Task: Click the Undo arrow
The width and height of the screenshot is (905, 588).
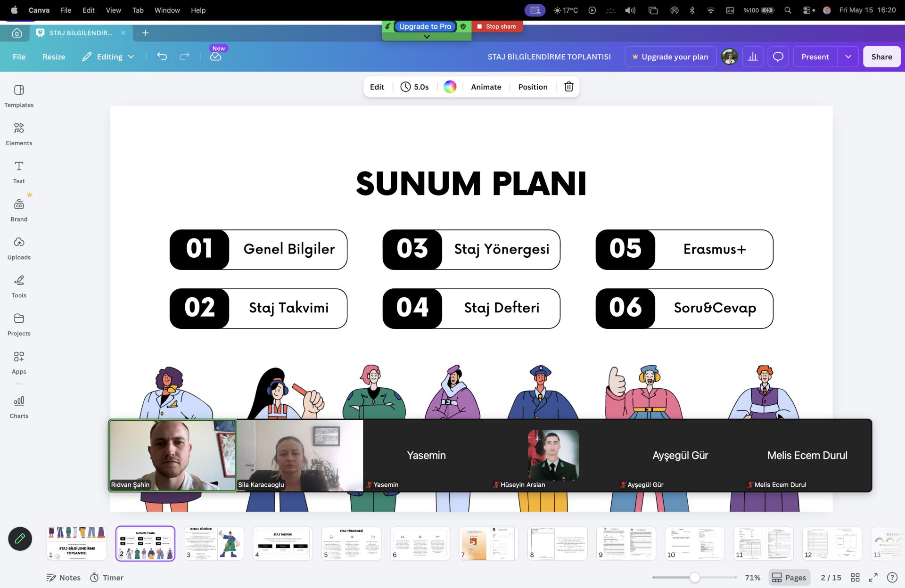Action: [x=162, y=57]
